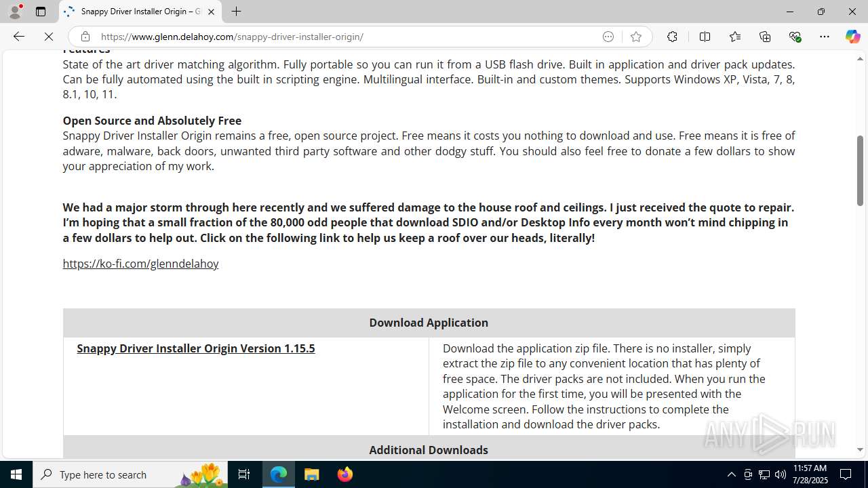Open the Extensions puzzle icon
Viewport: 868px width, 488px height.
672,37
